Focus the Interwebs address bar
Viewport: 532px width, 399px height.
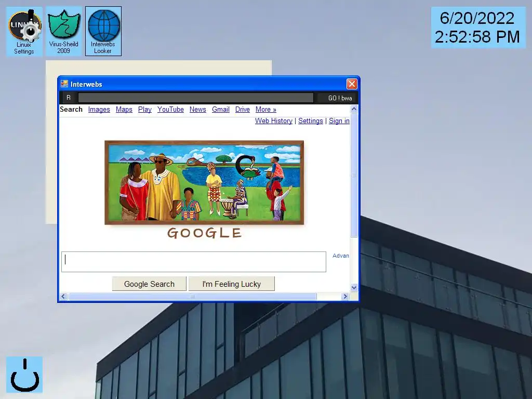tap(196, 98)
